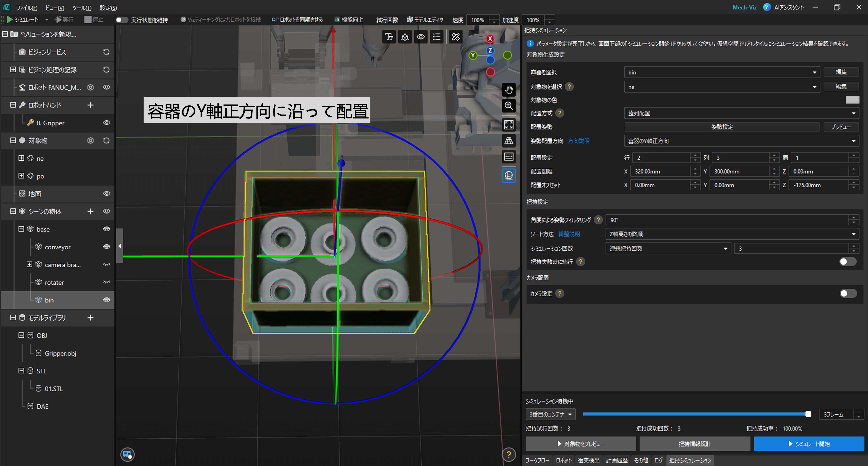Viewport: 868px width, 466px height.
Task: Switch to the 衝突検出 tab
Action: (588, 460)
